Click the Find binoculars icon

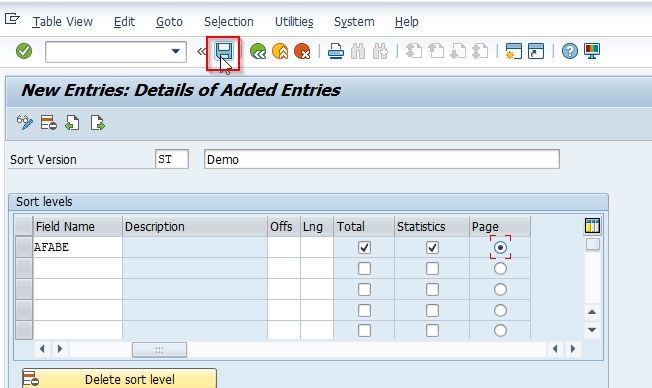click(358, 52)
